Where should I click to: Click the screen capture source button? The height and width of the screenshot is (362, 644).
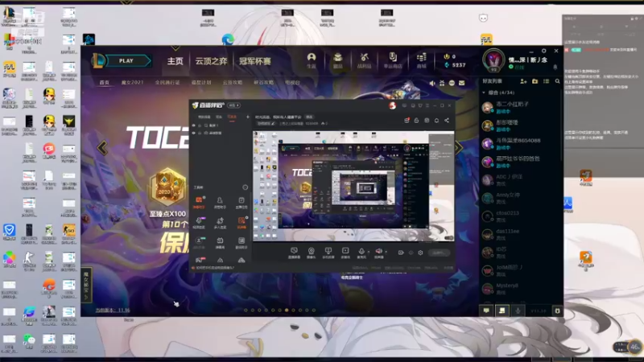294,253
